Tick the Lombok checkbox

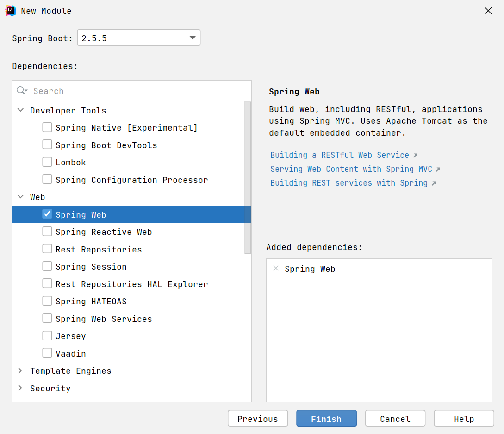tap(47, 162)
